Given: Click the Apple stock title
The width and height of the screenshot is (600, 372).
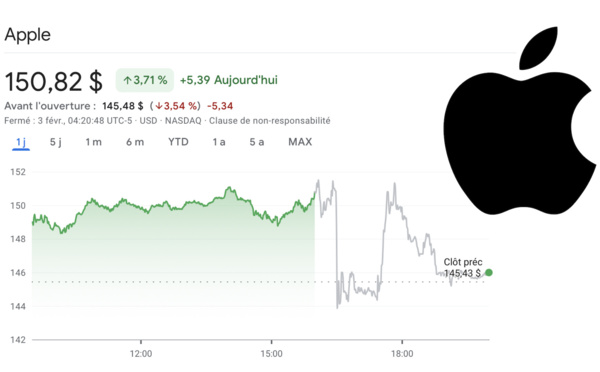Looking at the screenshot, I should click(x=28, y=35).
